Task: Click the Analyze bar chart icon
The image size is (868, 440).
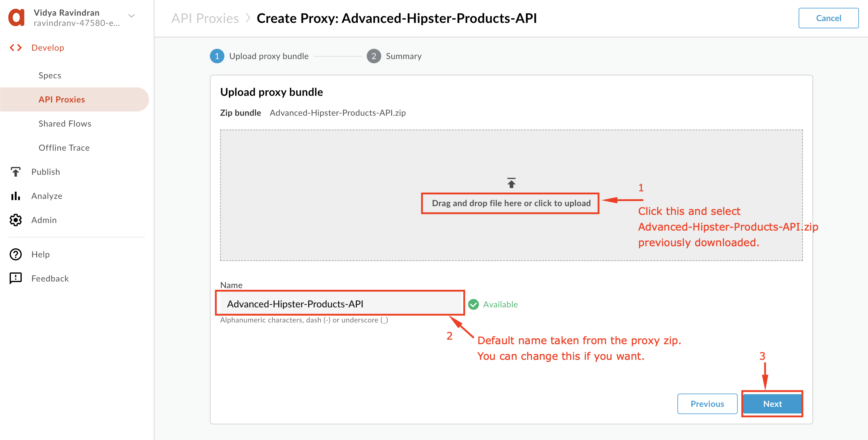Action: pyautogui.click(x=15, y=196)
